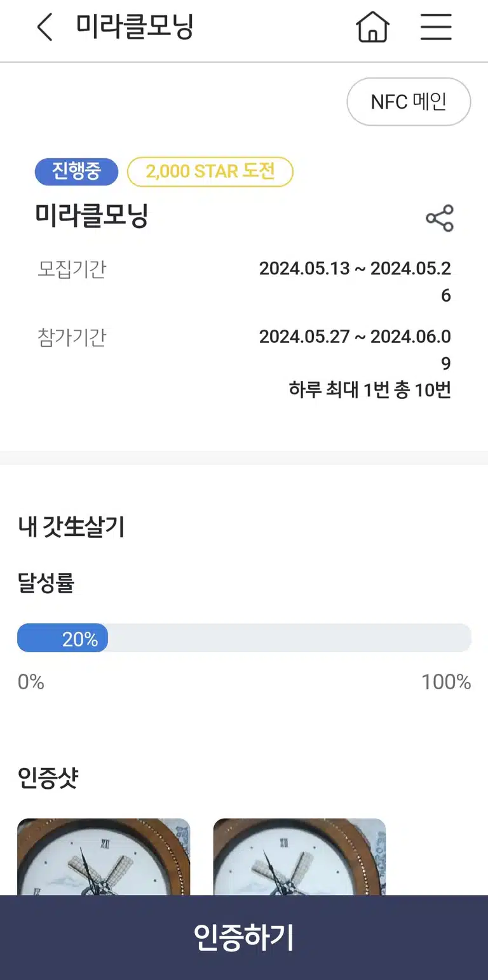Open the second clock 인증샷 thumbnail

click(299, 857)
